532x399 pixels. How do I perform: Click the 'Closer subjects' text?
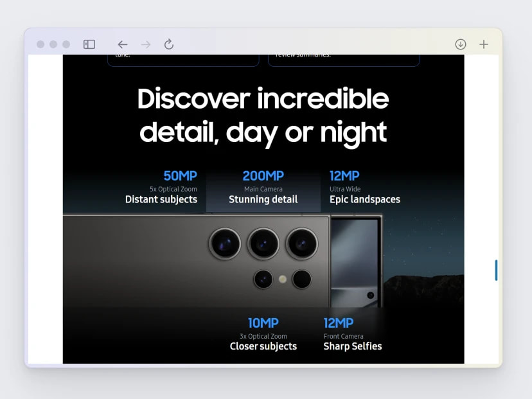click(x=263, y=346)
